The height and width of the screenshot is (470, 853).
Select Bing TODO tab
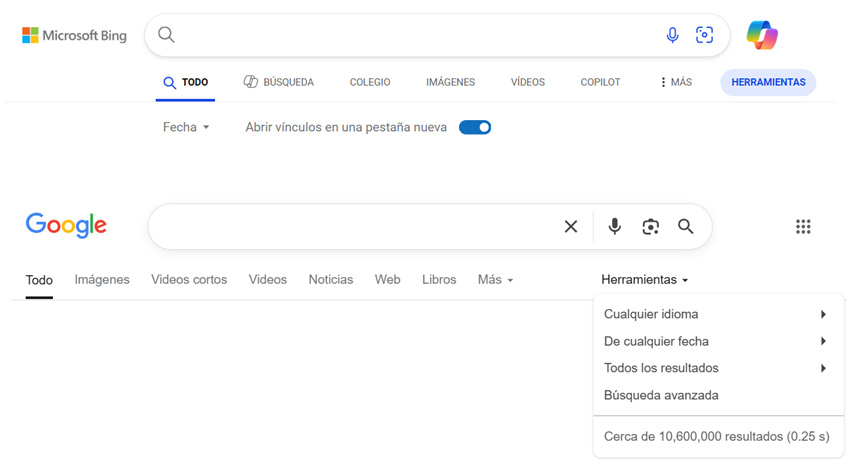click(186, 82)
